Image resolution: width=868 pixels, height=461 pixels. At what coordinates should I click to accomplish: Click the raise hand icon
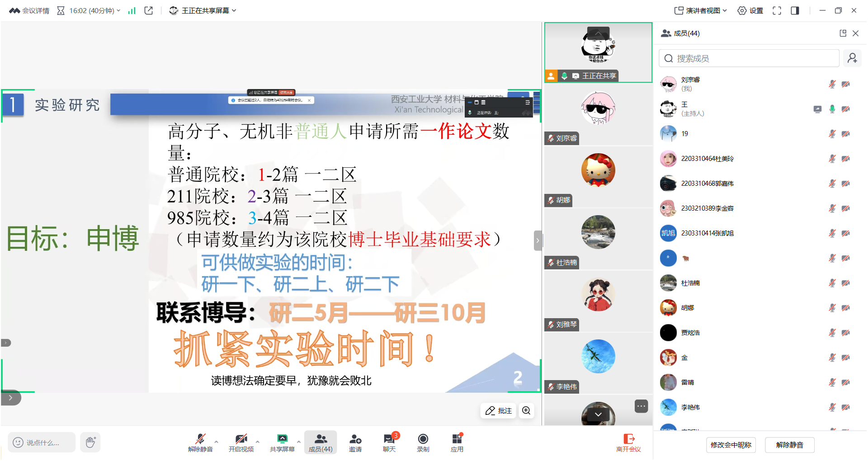coord(90,442)
